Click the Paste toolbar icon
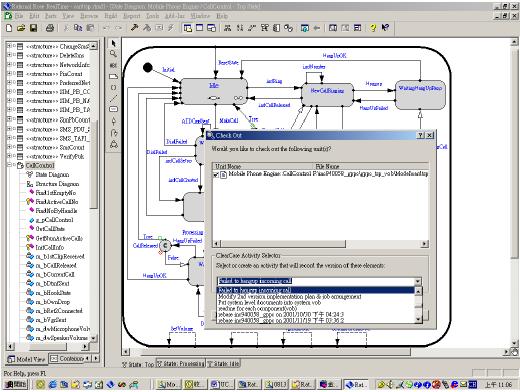 click(90, 28)
